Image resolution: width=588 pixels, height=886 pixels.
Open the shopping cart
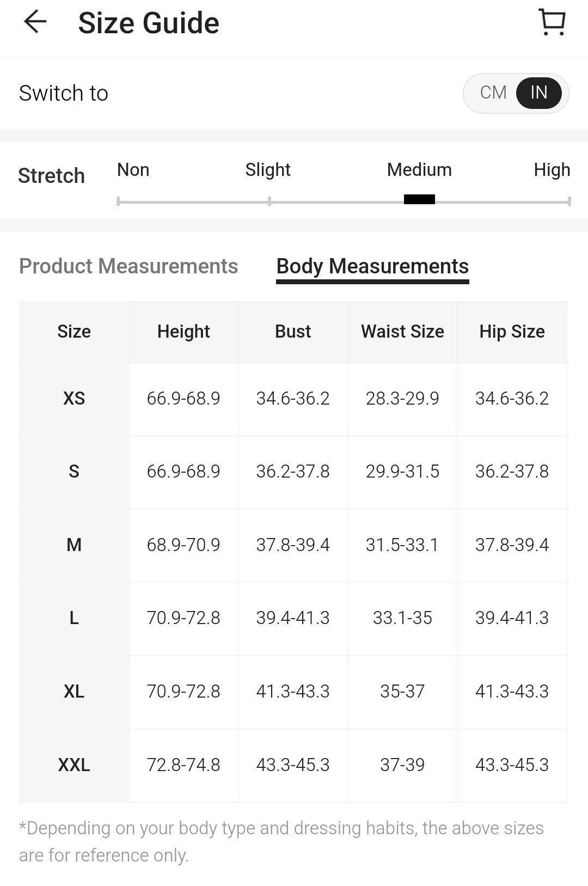(552, 22)
